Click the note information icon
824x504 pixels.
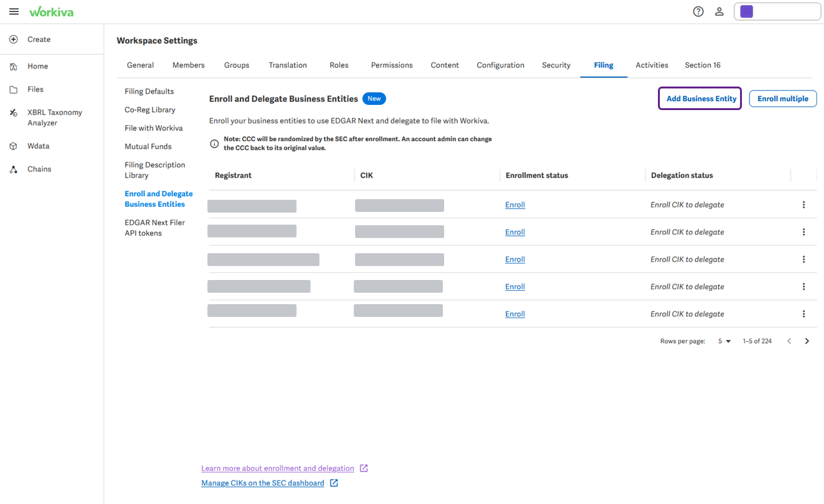coord(214,144)
